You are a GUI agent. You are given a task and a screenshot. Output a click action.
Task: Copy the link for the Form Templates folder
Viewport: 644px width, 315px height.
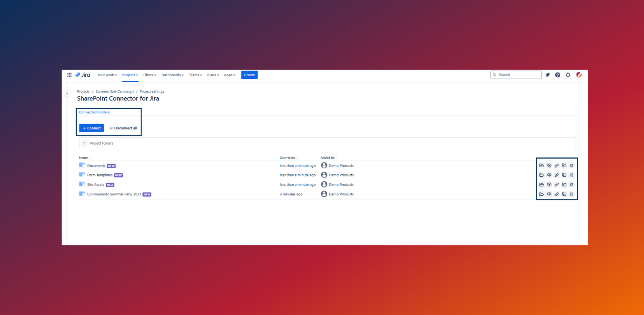[556, 175]
